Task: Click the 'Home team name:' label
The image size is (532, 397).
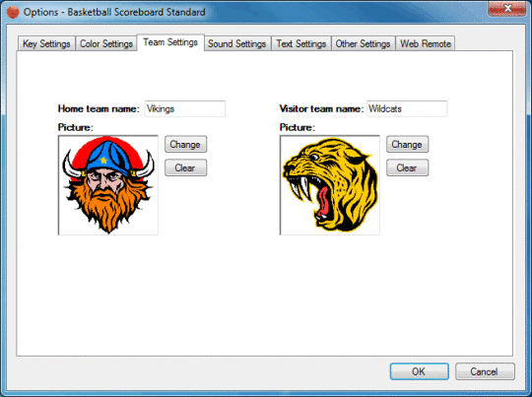Action: click(99, 108)
